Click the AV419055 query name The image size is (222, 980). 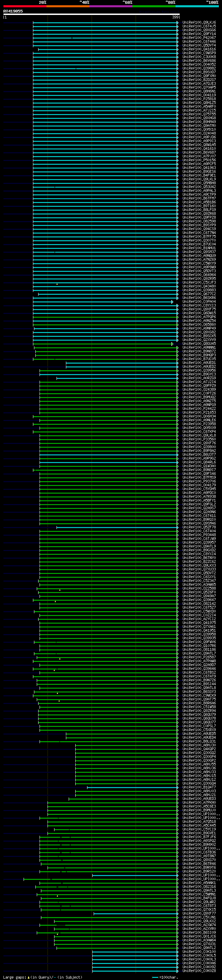tap(13, 11)
